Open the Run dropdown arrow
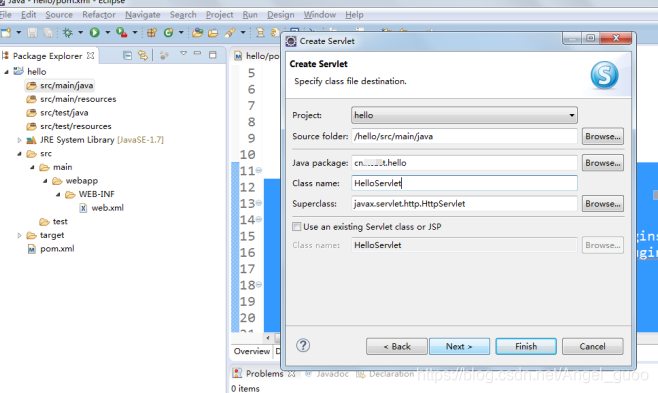Image resolution: width=658 pixels, height=393 pixels. click(x=107, y=32)
